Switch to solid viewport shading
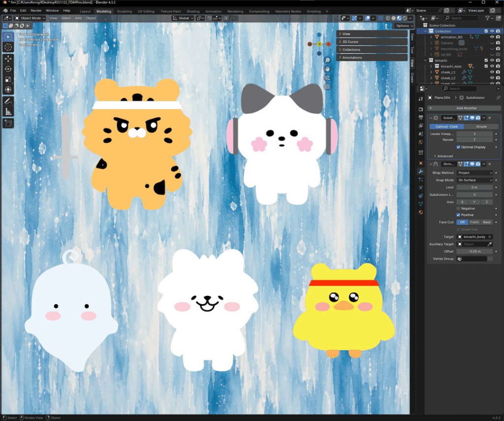 point(393,18)
